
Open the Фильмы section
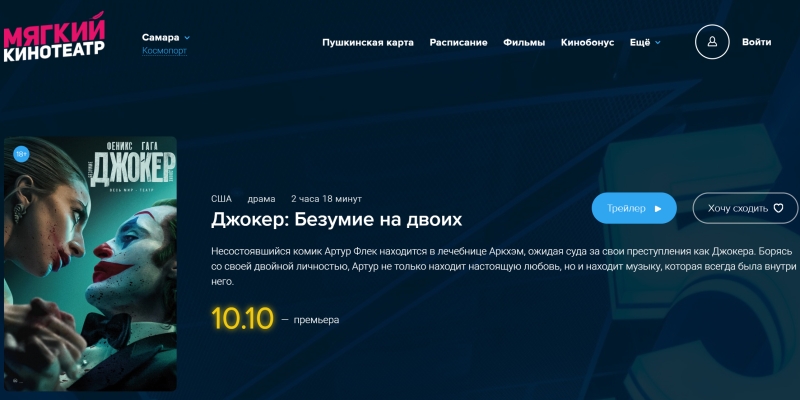524,42
